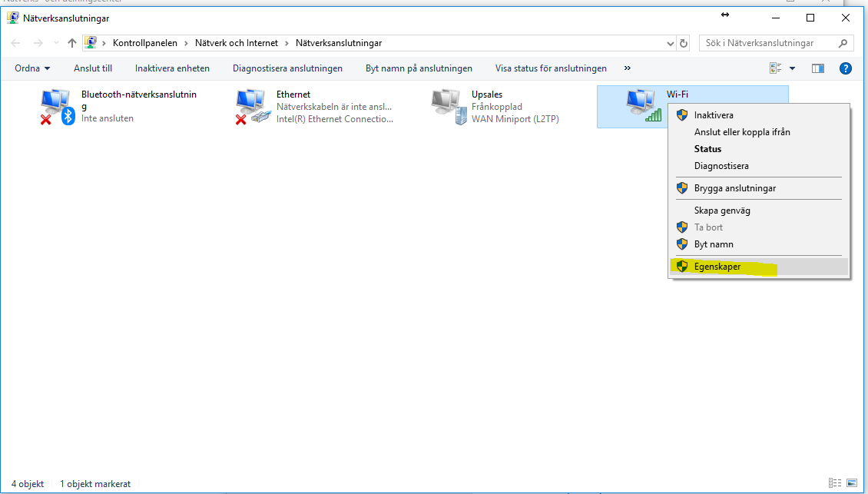This screenshot has height=494, width=868.
Task: Close the Nätverksanslutningar window
Action: 845,18
